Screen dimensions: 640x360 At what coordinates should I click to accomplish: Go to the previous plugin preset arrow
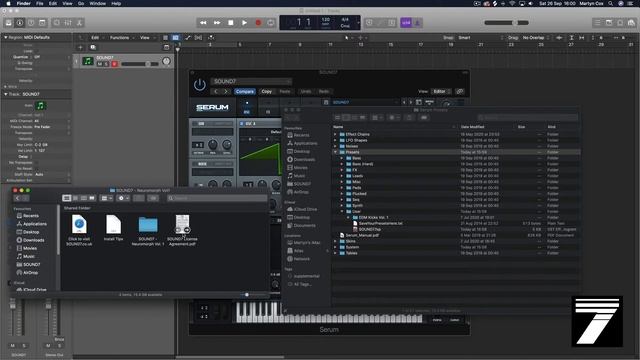(216, 91)
